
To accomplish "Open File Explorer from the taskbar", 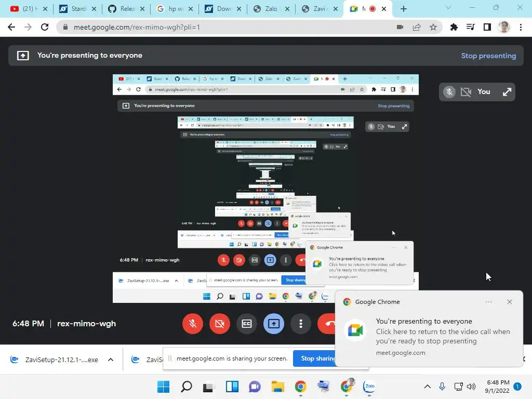I will (x=277, y=387).
